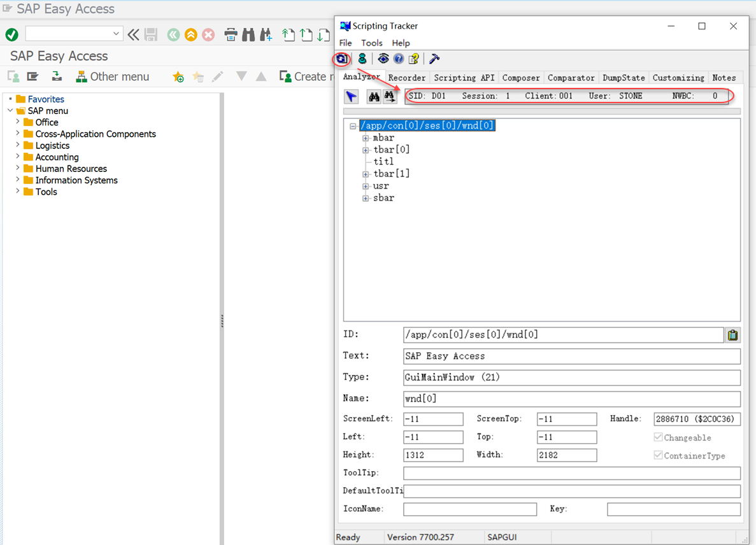Click the Delete Favorites star icon
Viewport: 756px width, 545px height.
(197, 76)
